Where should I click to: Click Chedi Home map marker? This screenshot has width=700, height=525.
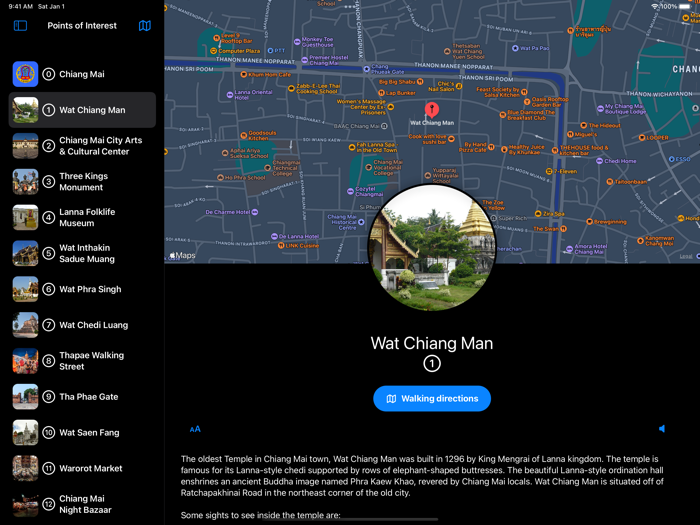click(x=600, y=161)
